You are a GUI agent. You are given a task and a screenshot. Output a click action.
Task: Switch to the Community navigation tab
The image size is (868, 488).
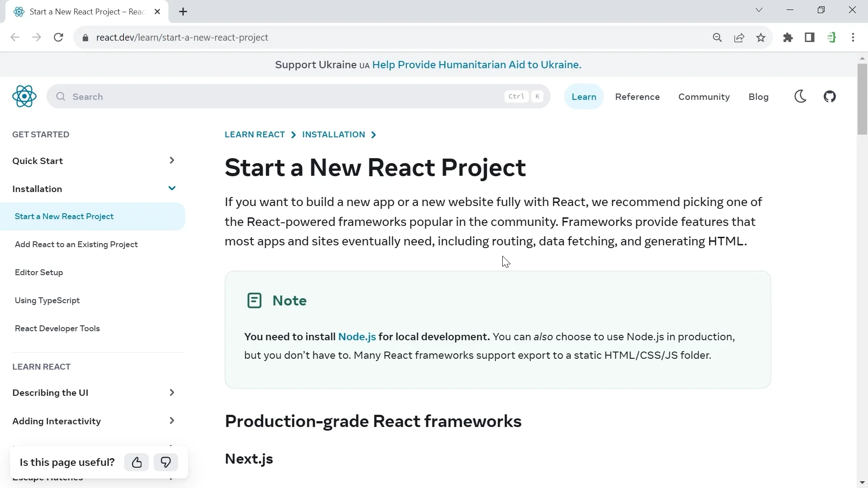[704, 97]
